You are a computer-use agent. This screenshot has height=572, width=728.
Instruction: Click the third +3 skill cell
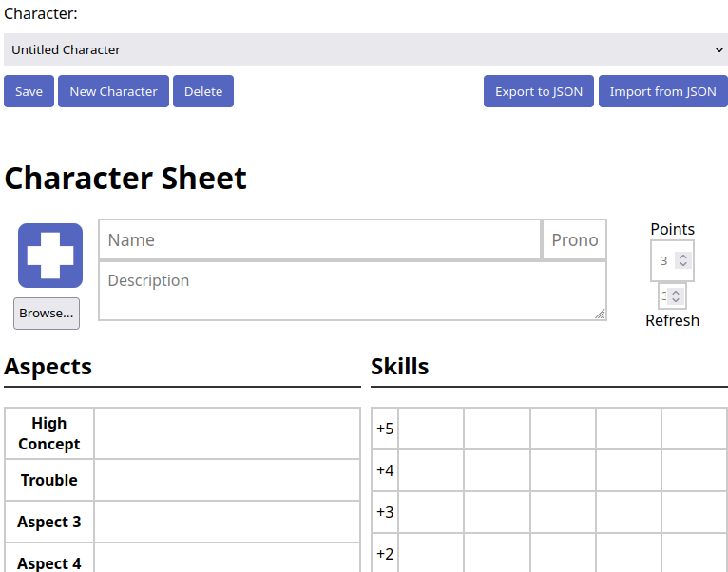click(564, 512)
